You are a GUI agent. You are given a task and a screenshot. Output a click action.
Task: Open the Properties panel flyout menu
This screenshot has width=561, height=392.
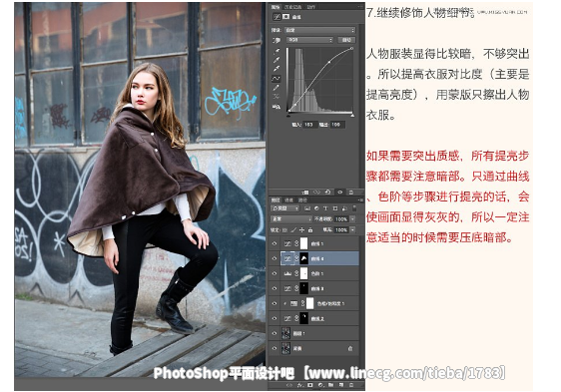coord(360,7)
